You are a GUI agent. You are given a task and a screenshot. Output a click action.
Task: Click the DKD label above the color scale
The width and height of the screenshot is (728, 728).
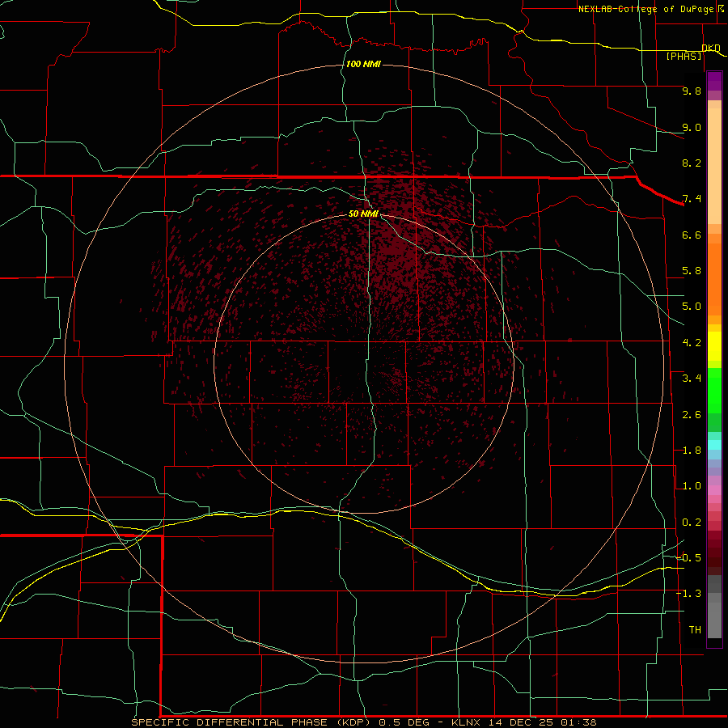[x=711, y=48]
